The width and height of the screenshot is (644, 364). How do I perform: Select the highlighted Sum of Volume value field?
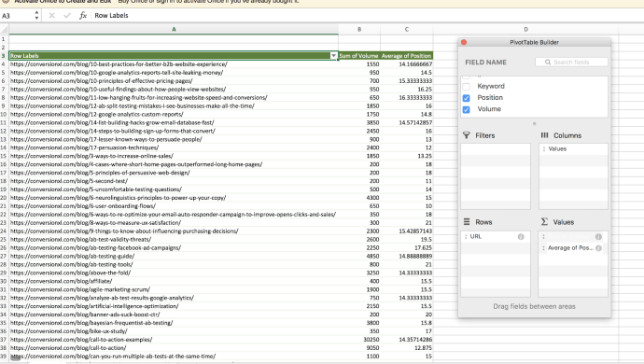click(572, 237)
